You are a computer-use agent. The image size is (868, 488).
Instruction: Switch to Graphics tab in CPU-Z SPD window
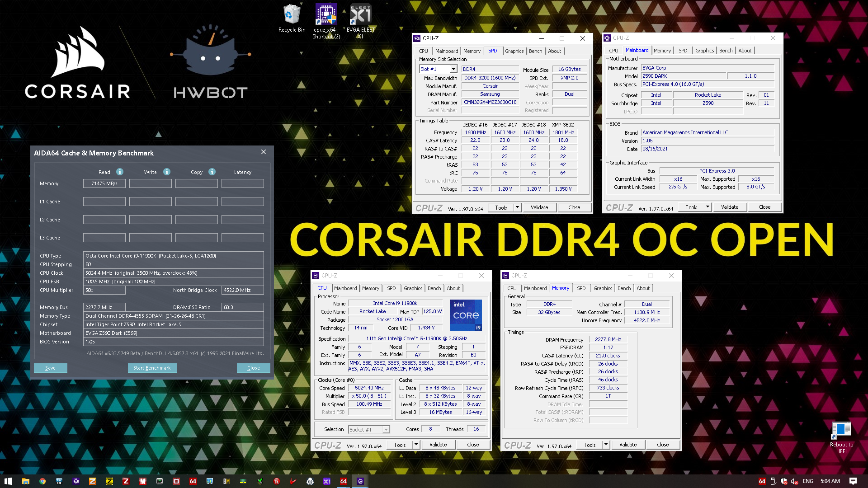514,51
